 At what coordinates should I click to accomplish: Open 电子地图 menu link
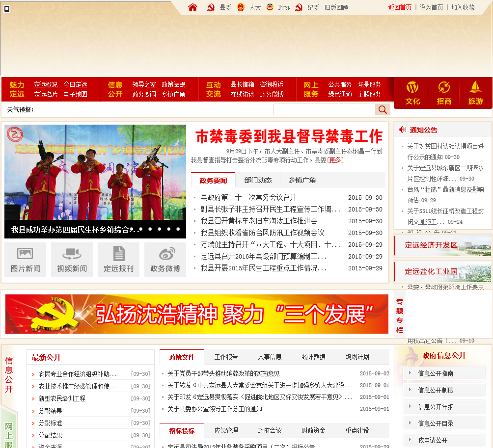point(75,94)
